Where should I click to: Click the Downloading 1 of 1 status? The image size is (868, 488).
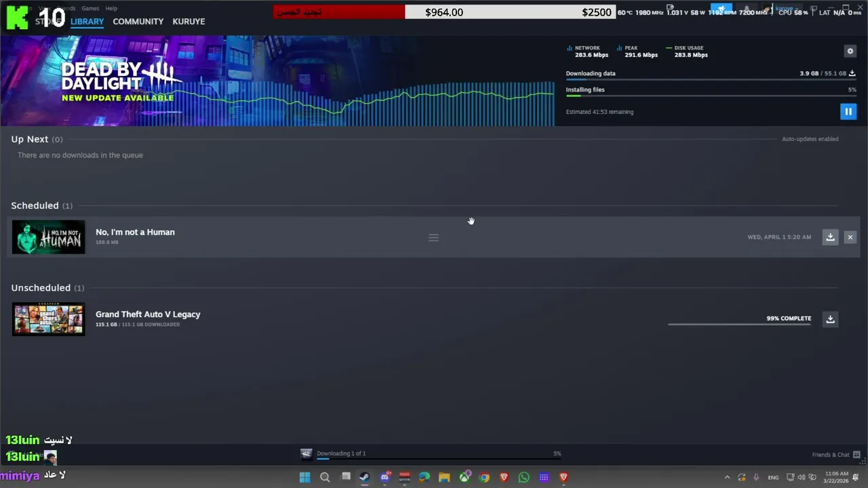pos(341,453)
